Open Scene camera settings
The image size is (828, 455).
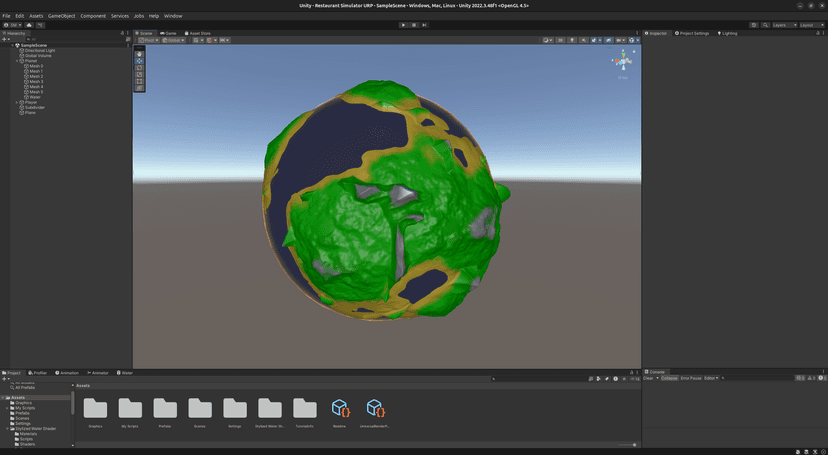[620, 40]
